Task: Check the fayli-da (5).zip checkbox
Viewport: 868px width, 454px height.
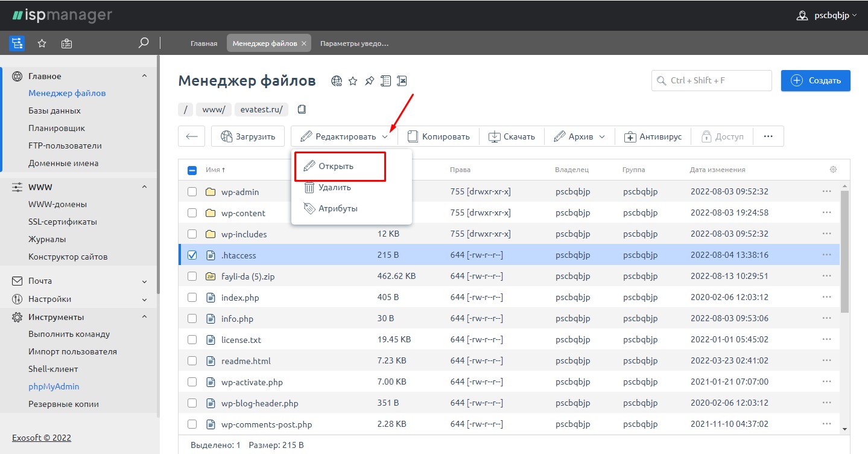Action: 192,276
